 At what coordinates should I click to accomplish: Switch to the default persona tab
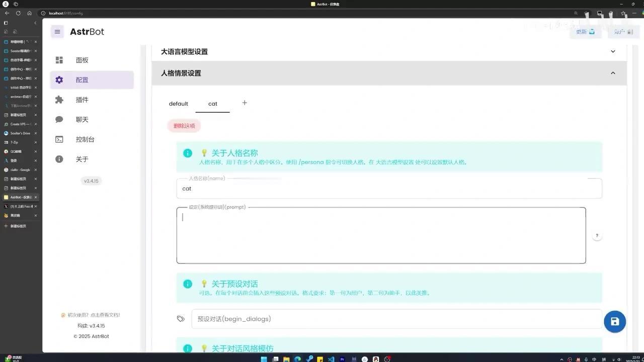pyautogui.click(x=179, y=104)
